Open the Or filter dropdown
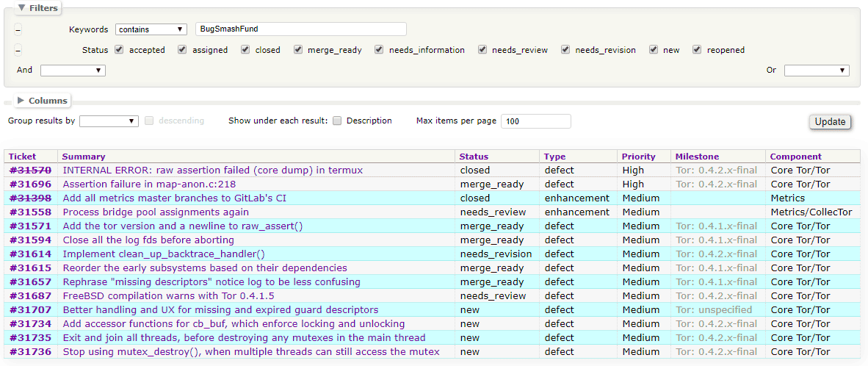The width and height of the screenshot is (868, 366). pos(817,71)
